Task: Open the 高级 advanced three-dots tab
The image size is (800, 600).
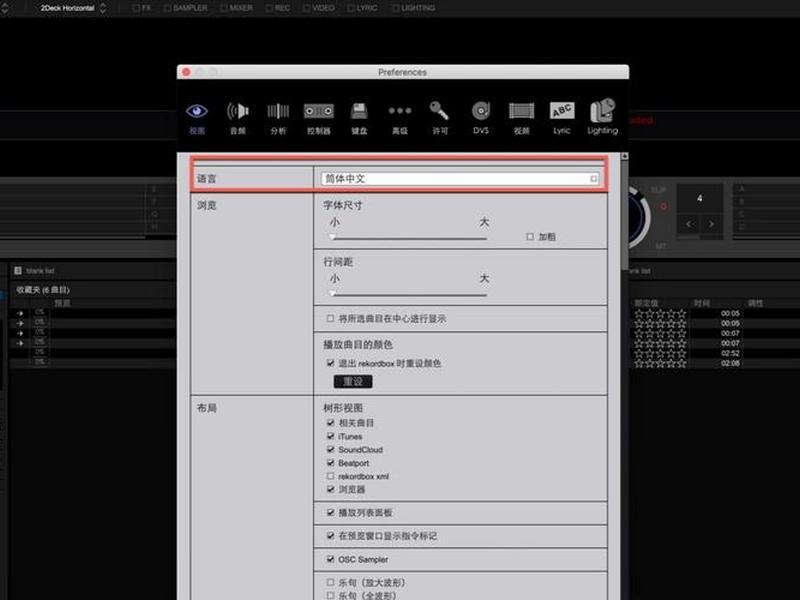Action: coord(399,118)
